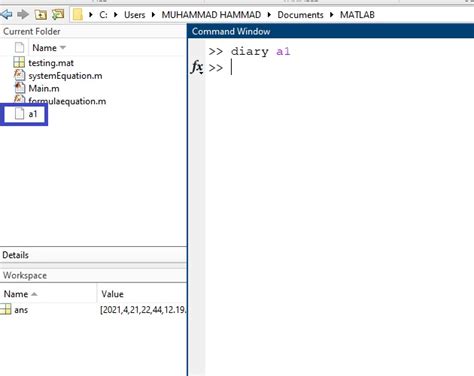Click the Workspace panel title

coord(25,275)
